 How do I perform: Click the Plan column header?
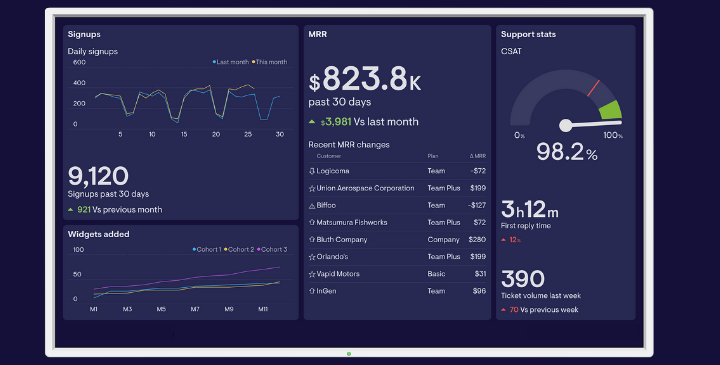[x=433, y=156]
